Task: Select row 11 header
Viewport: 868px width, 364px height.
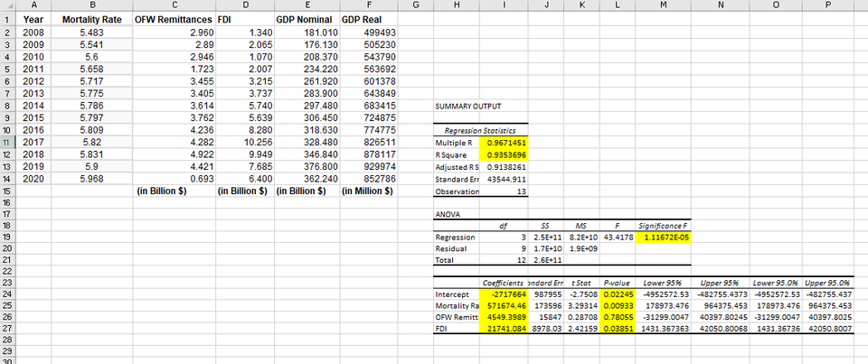Action: pyautogui.click(x=9, y=142)
